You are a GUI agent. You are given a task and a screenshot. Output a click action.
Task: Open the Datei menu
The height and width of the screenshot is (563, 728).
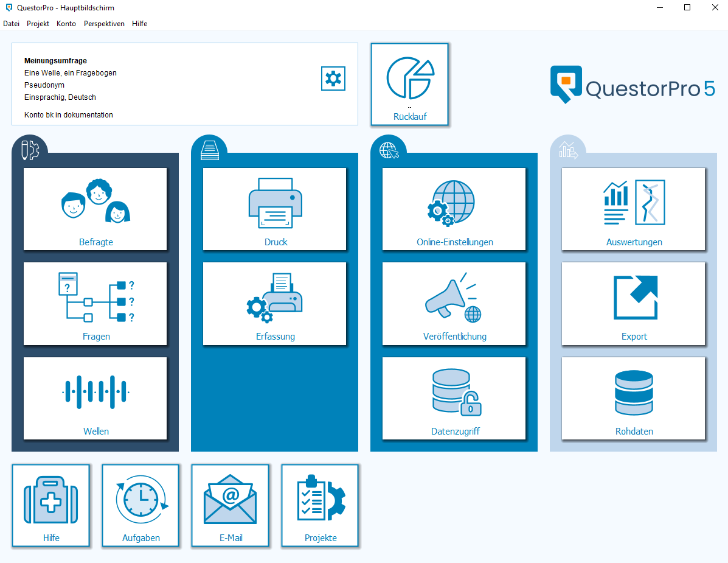[x=11, y=24]
